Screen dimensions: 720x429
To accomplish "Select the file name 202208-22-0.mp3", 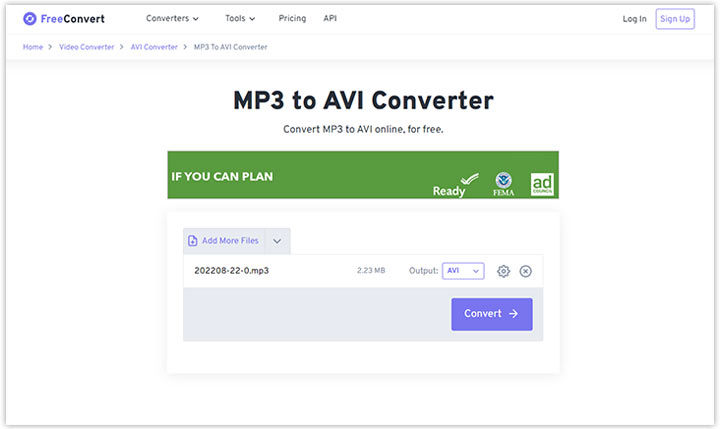I will tap(231, 271).
